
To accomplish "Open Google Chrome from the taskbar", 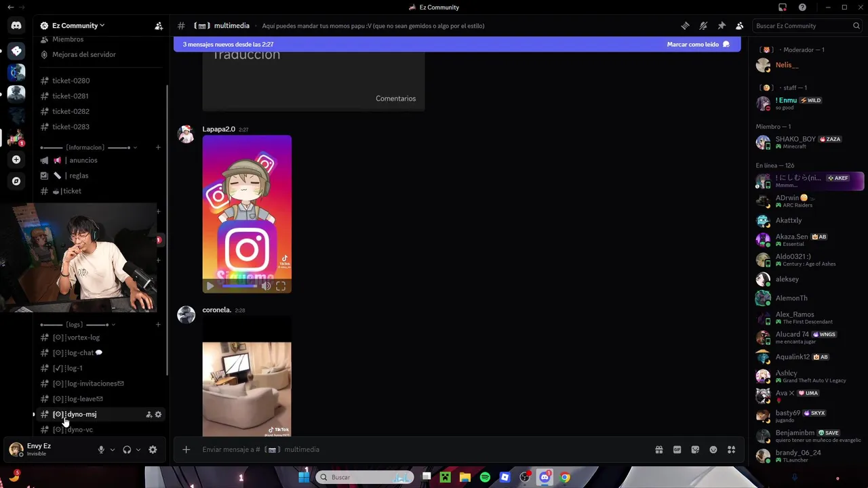I will [x=565, y=477].
